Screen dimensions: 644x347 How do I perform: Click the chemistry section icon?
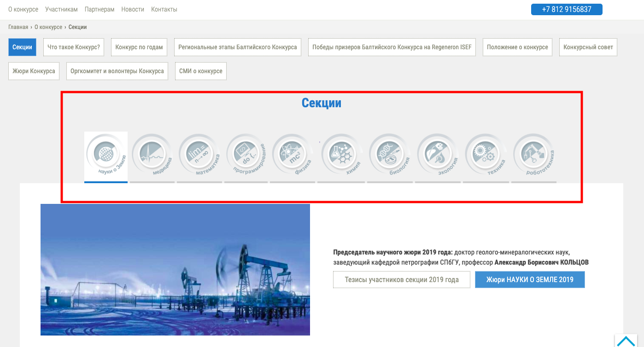tap(341, 156)
